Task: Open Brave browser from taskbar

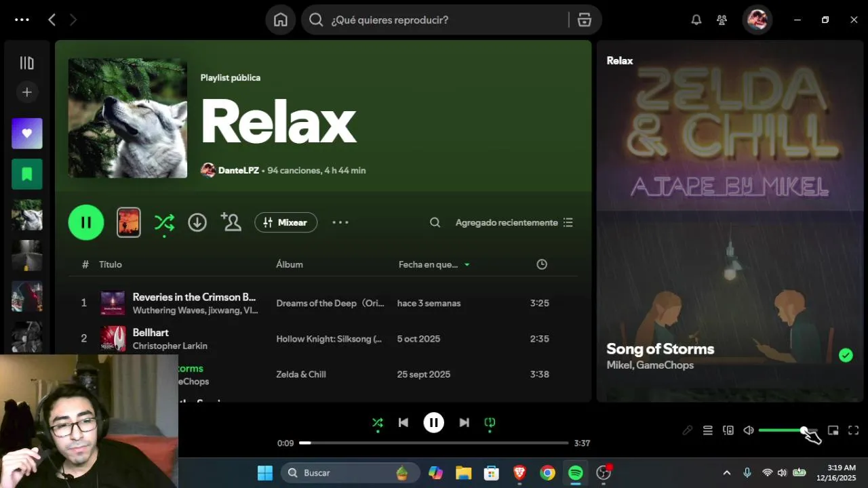Action: [x=519, y=472]
